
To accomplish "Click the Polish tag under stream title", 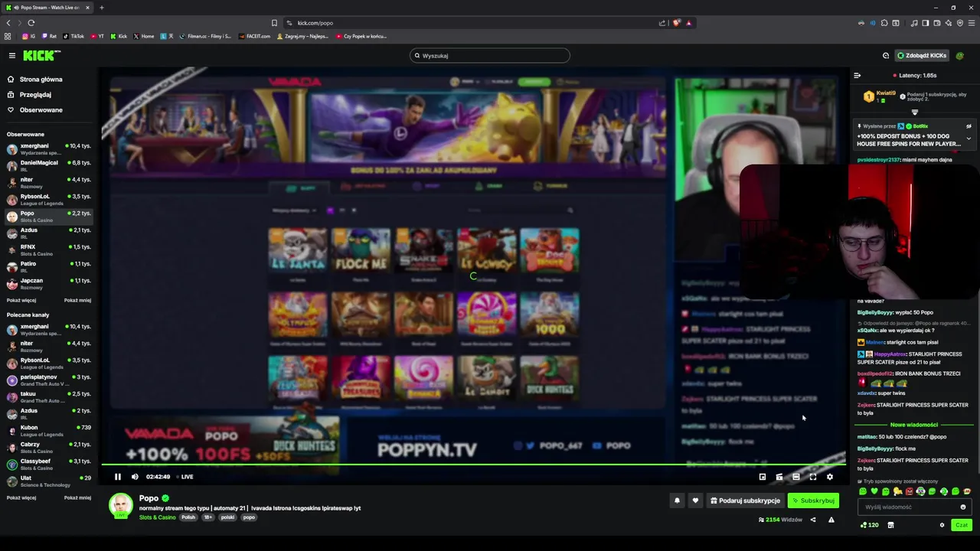I will click(188, 517).
